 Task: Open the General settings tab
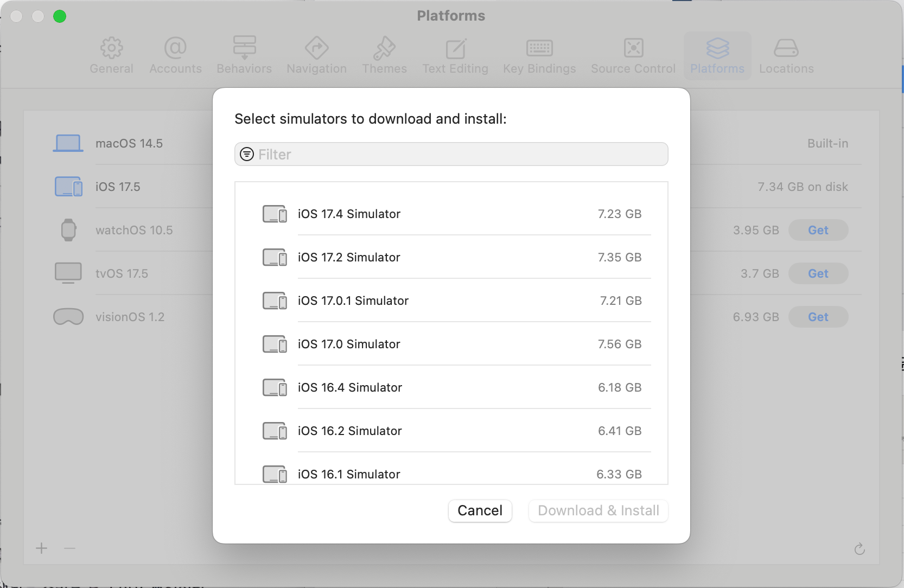click(111, 56)
